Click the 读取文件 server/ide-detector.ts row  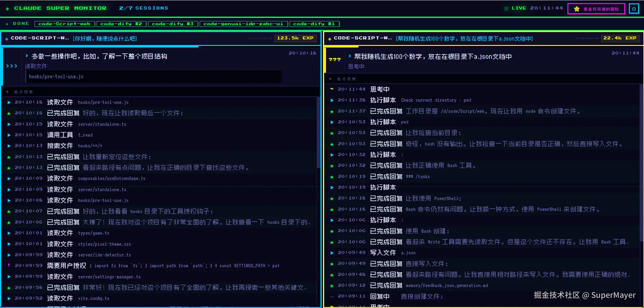pyautogui.click(x=159, y=255)
